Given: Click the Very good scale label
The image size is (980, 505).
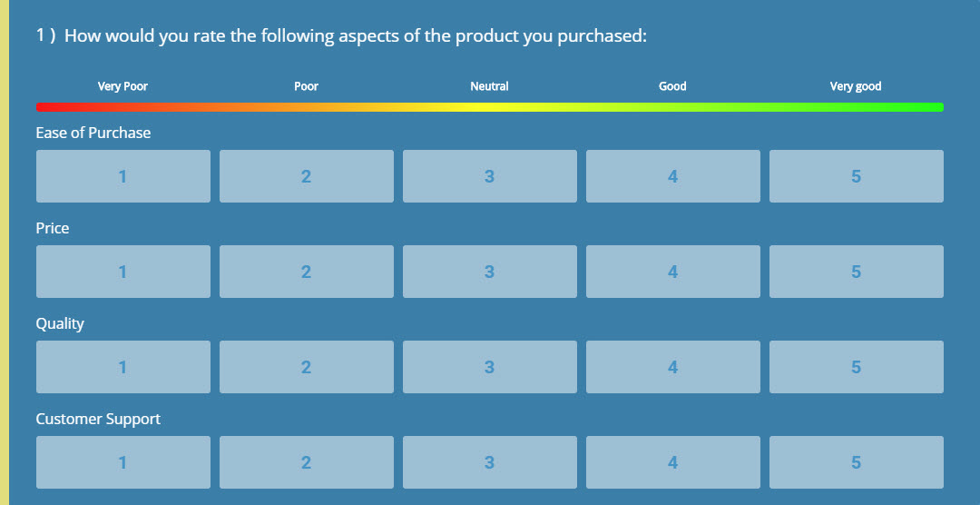Looking at the screenshot, I should click(x=856, y=86).
